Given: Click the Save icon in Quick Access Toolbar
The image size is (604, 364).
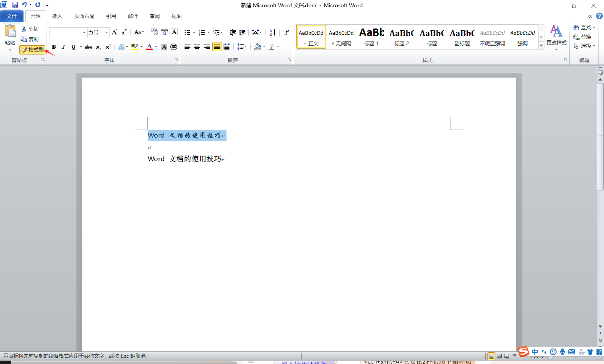Looking at the screenshot, I should (15, 5).
